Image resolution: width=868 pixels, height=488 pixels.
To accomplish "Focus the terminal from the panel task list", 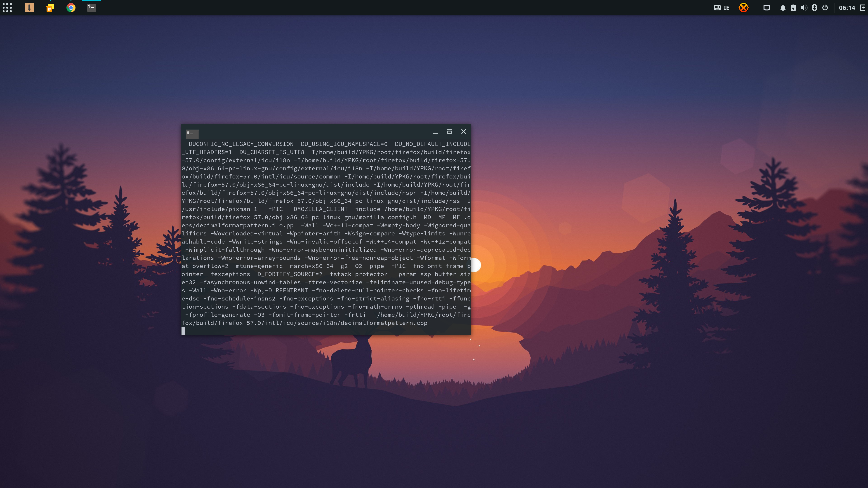I will 91,7.
